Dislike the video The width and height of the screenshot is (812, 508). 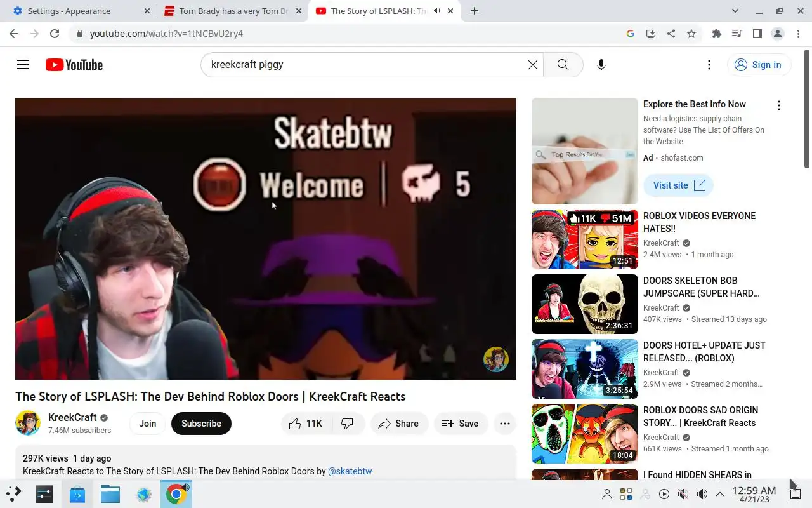tap(348, 424)
